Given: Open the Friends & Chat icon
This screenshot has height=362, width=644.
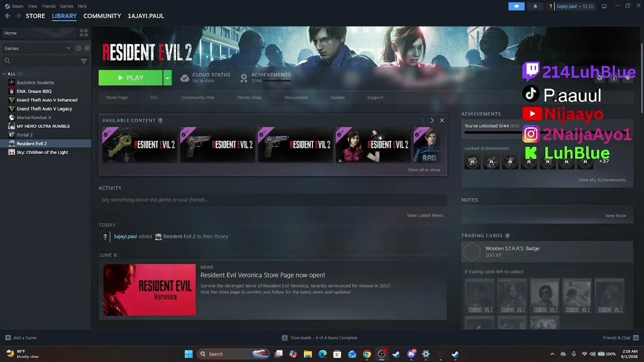Looking at the screenshot, I should (x=636, y=338).
